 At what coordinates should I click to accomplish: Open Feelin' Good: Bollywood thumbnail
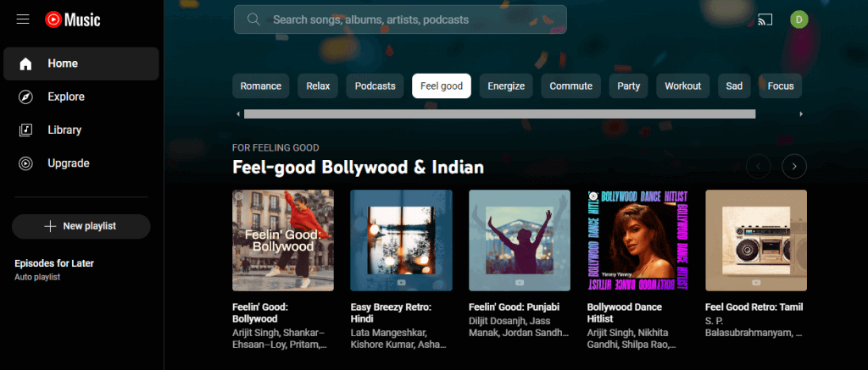[283, 240]
